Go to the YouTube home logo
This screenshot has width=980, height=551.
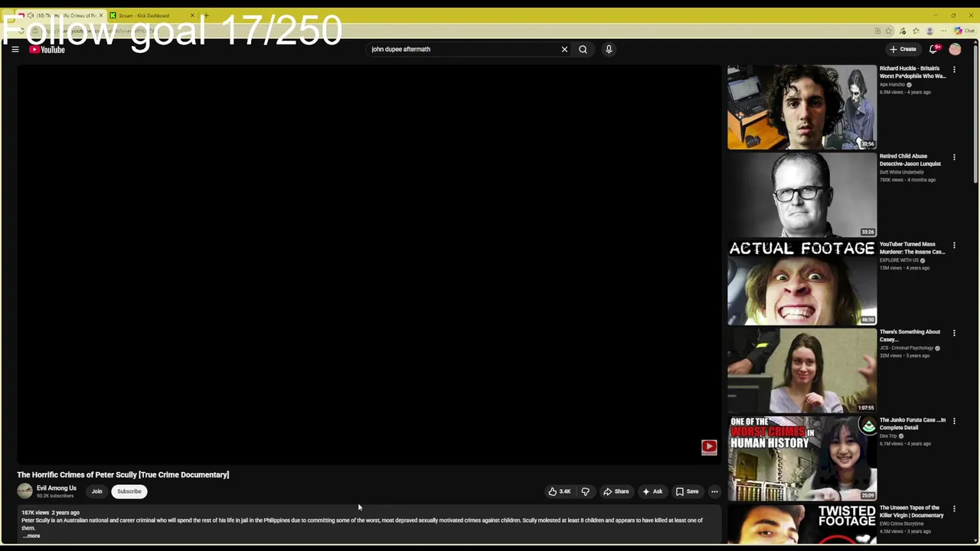click(x=47, y=50)
